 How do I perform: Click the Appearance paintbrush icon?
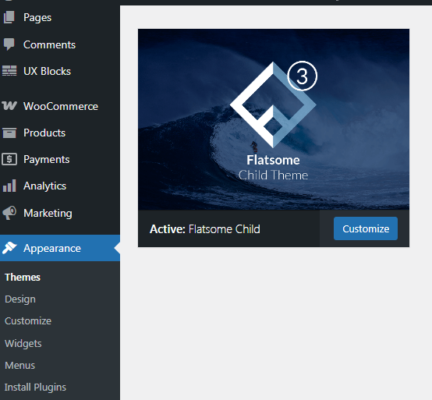9,248
